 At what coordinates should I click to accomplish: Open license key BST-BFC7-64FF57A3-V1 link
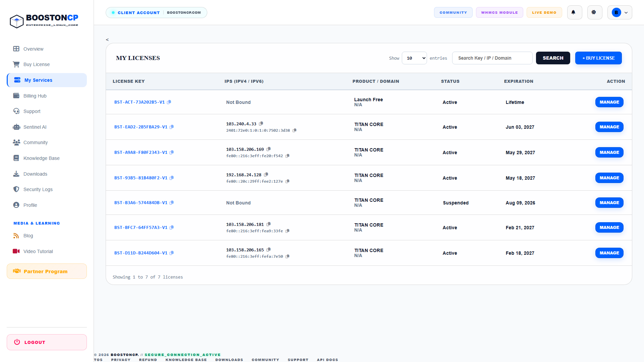141,228
